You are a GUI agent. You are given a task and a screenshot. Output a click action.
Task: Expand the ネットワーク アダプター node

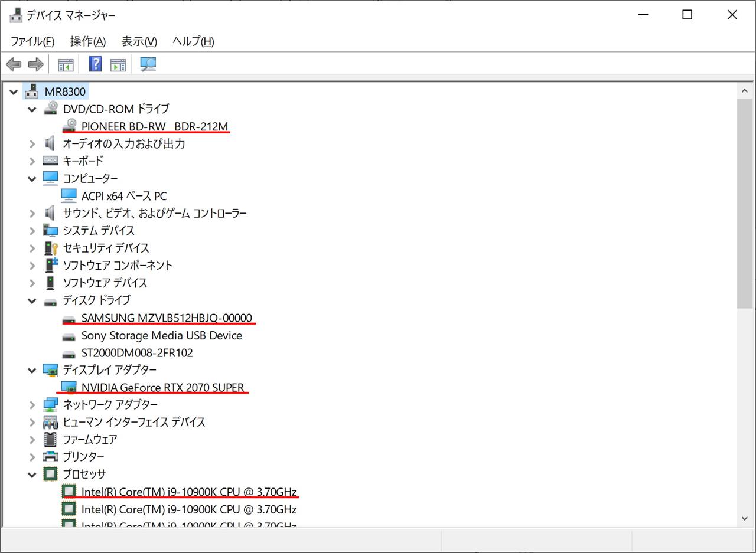[32, 404]
